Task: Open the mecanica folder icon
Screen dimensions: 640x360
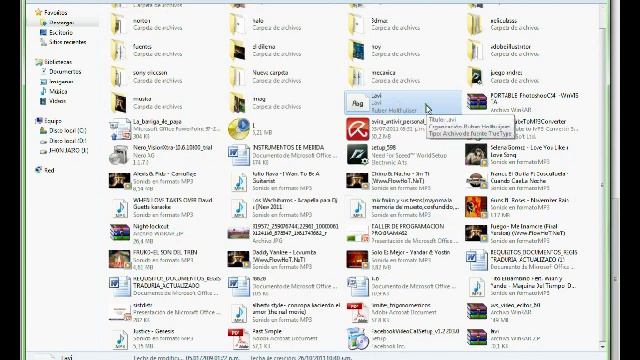Action: pyautogui.click(x=358, y=76)
